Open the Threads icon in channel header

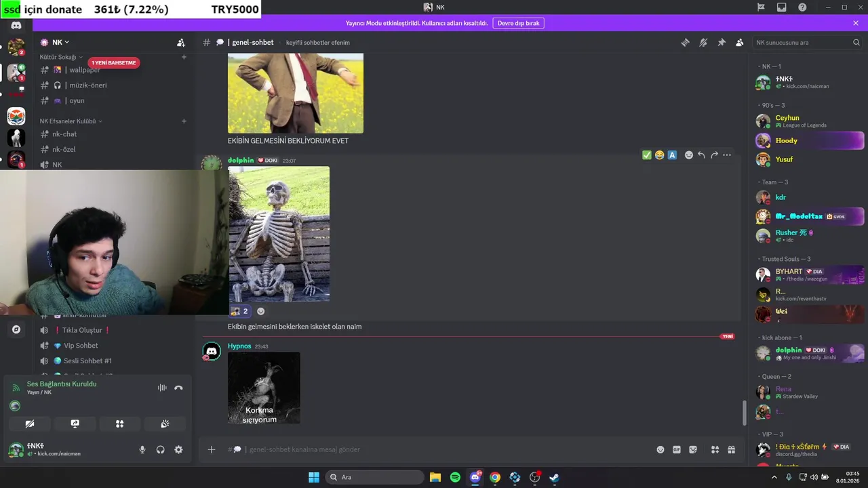coord(685,43)
